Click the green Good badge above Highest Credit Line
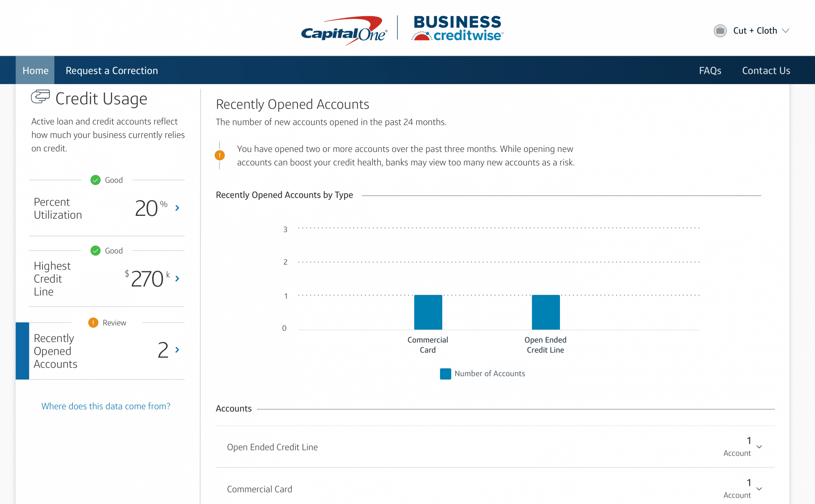 95,251
